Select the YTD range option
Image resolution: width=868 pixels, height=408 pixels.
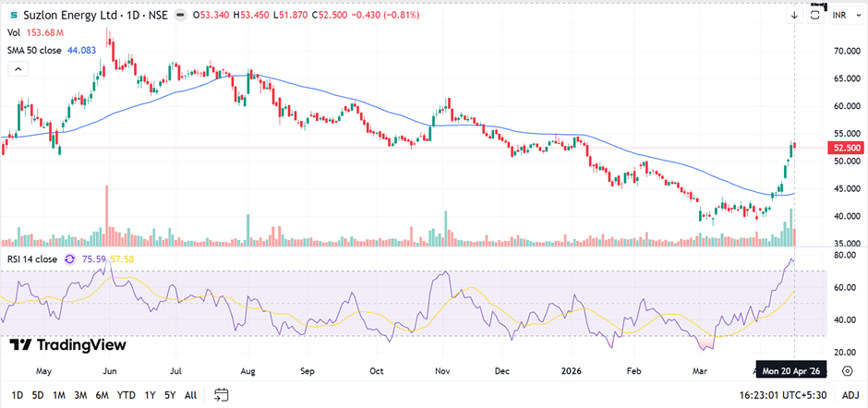(x=127, y=395)
